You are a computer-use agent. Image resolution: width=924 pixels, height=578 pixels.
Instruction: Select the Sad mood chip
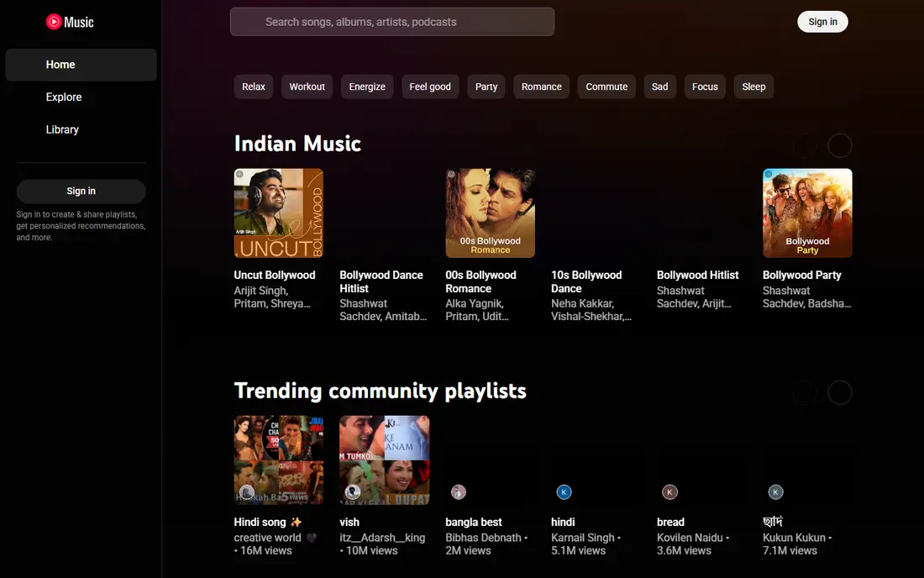tap(660, 87)
